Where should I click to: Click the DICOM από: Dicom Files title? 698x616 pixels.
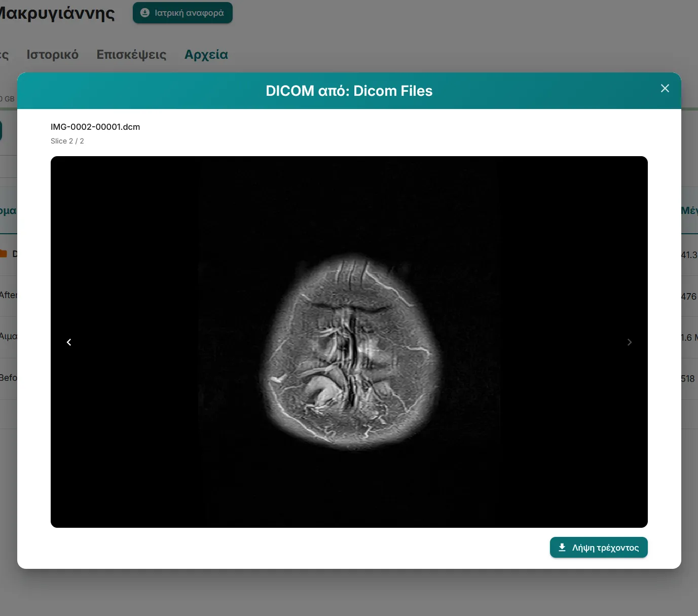click(349, 91)
